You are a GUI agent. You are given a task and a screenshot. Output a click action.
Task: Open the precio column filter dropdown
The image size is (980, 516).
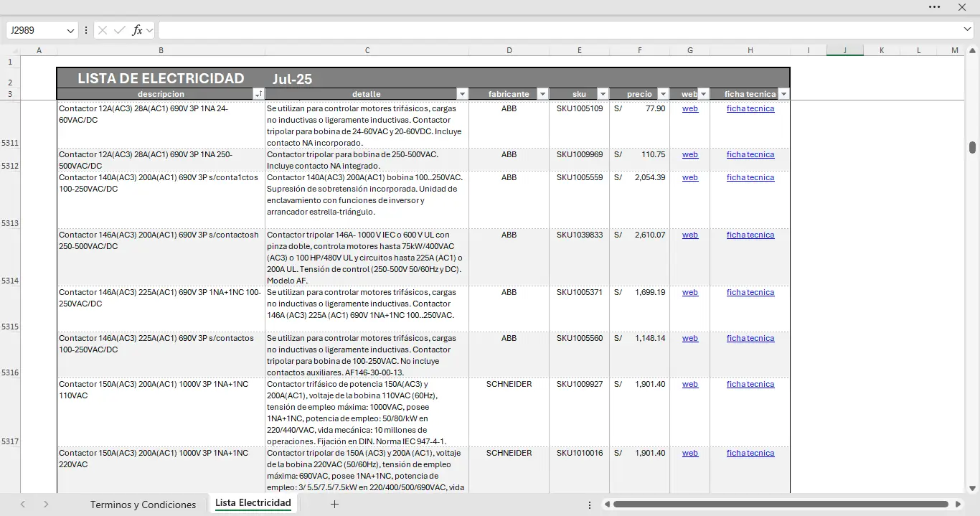[663, 94]
